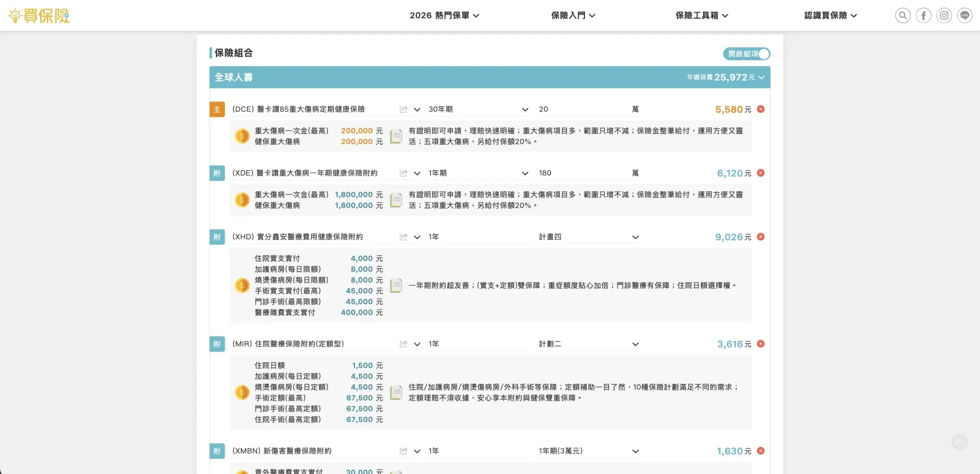Collapse the 全球人壽 section chevron

click(762, 78)
